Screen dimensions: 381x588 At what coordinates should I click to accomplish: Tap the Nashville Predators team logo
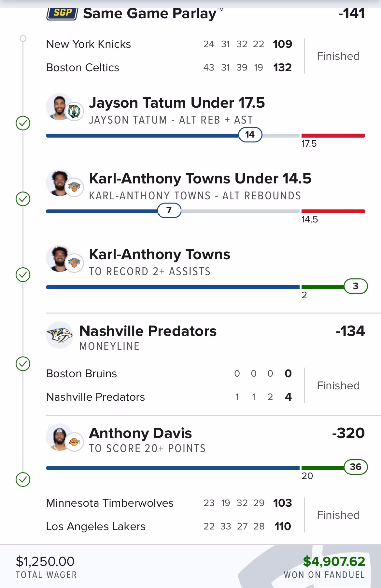coord(59,335)
